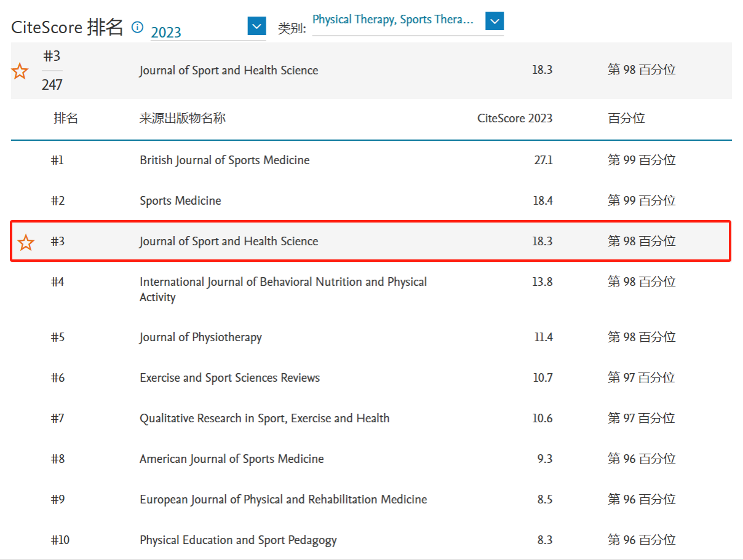The height and width of the screenshot is (560, 743).
Task: Expand the category dropdown arrow button
Action: [495, 22]
